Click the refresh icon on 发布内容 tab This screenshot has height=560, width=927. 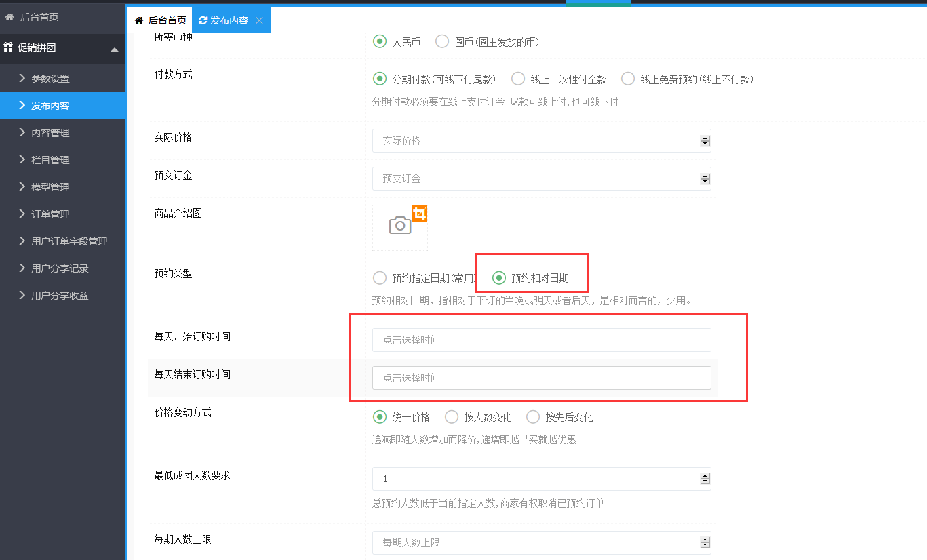tap(203, 20)
